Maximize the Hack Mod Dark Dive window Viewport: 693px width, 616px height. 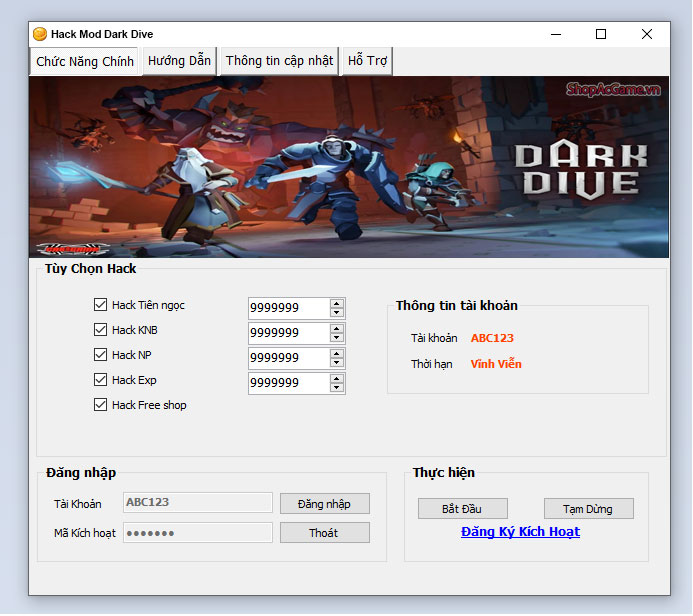tap(601, 34)
